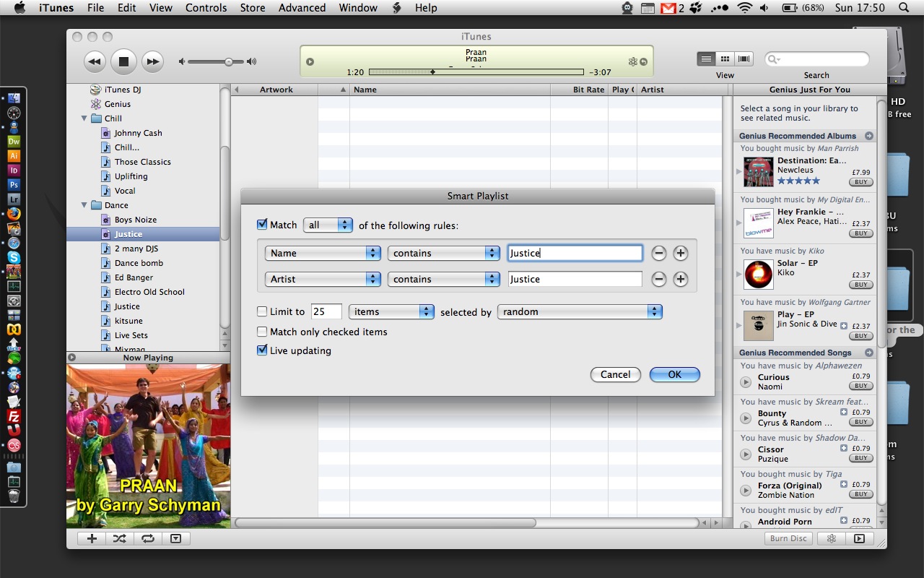Open the selected by random dropdown
Viewport: 924px width, 578px height.
click(x=580, y=311)
